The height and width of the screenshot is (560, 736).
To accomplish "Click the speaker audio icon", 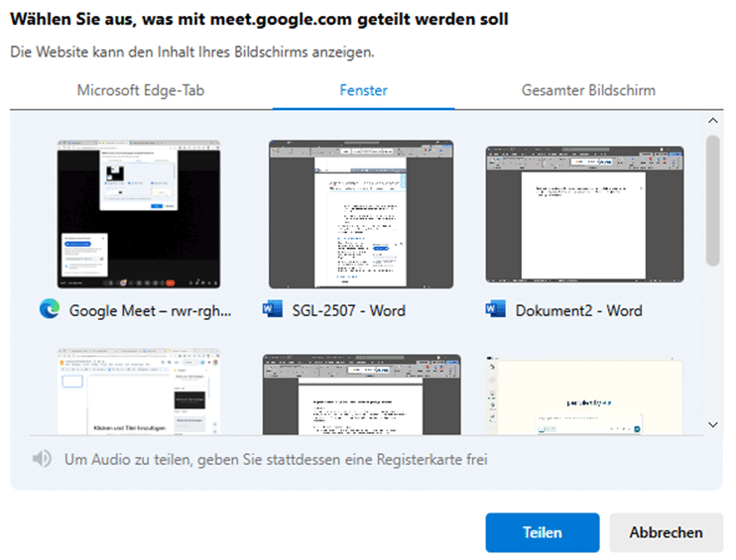I will [42, 460].
